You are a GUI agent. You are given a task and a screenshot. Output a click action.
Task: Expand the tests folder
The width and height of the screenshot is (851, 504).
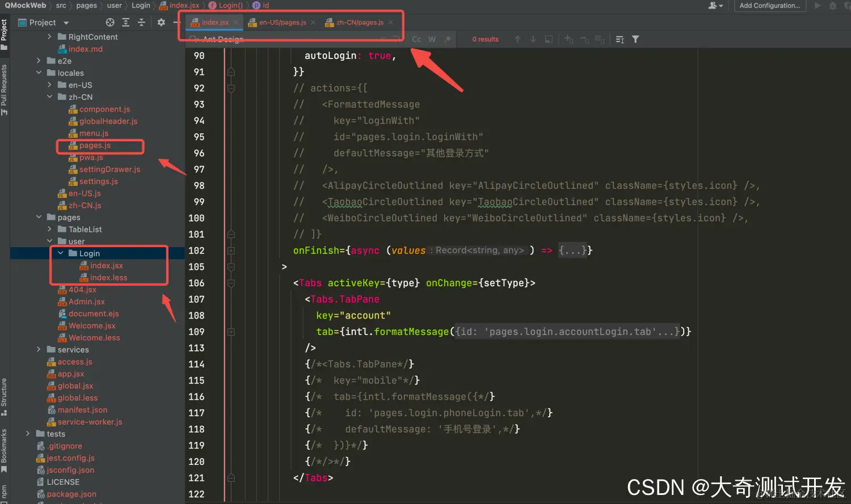pos(28,434)
